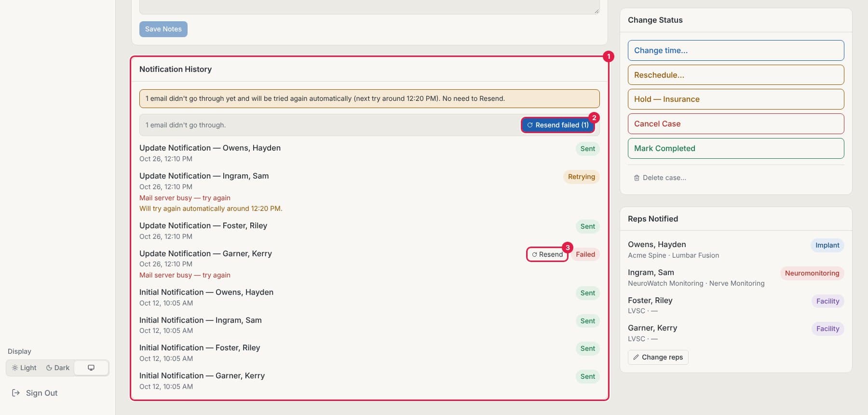
Task: Click Sent badge on Initial Notification — Owens, Hayden
Action: coord(588,293)
